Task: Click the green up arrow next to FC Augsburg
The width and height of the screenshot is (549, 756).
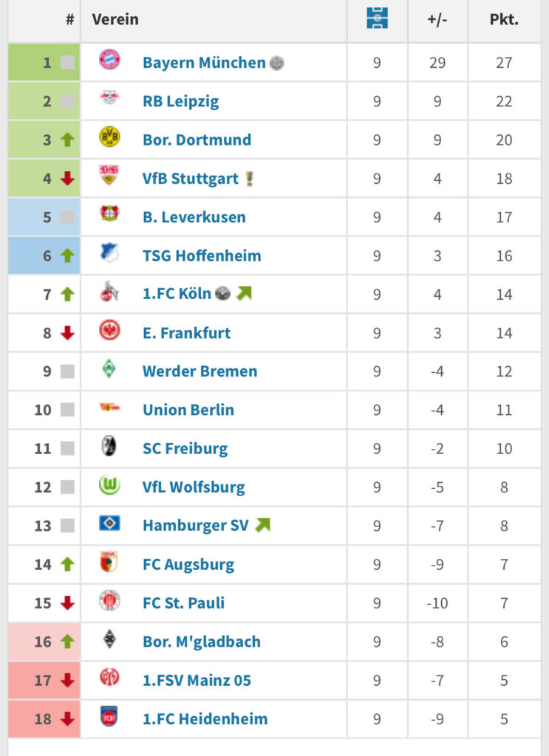Action: pyautogui.click(x=68, y=564)
